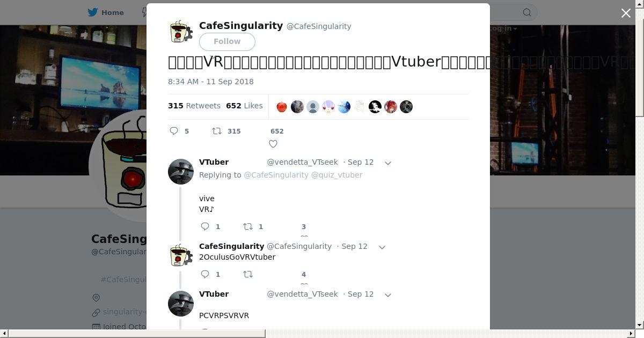Retweet the main tweet with 315 retweets

(217, 131)
